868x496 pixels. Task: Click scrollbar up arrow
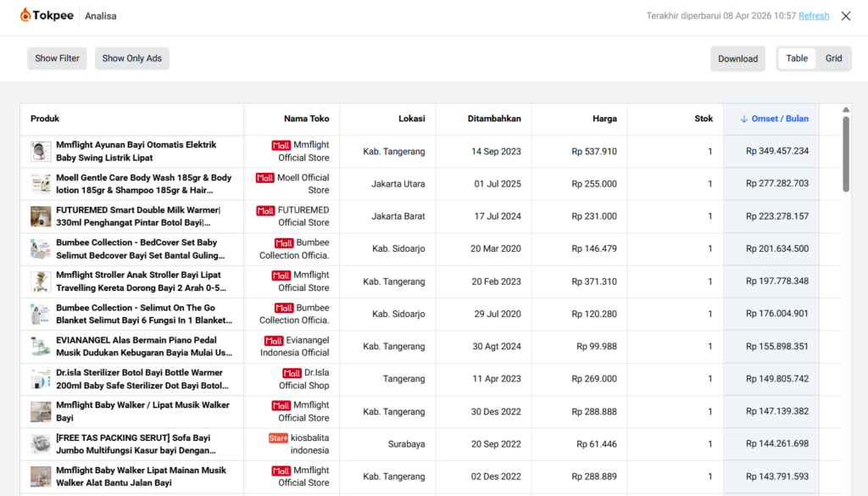pos(846,109)
